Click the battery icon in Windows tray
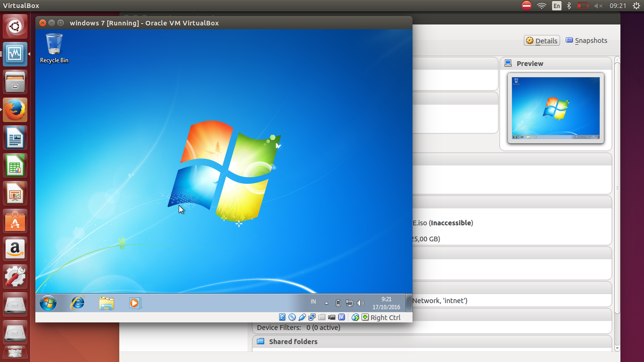 point(338,303)
